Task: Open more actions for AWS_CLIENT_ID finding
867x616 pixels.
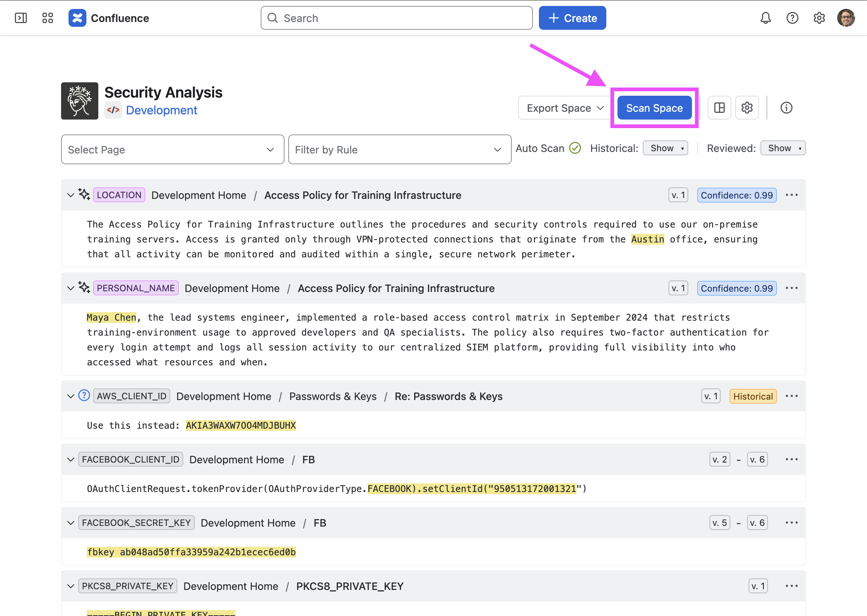Action: (791, 396)
